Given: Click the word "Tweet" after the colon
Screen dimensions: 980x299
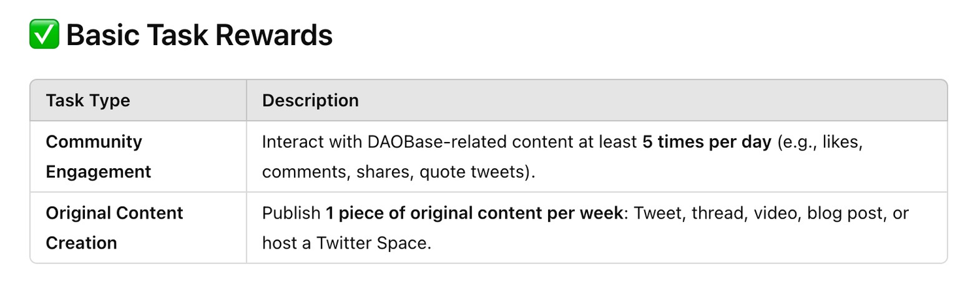Looking at the screenshot, I should click(x=657, y=213).
